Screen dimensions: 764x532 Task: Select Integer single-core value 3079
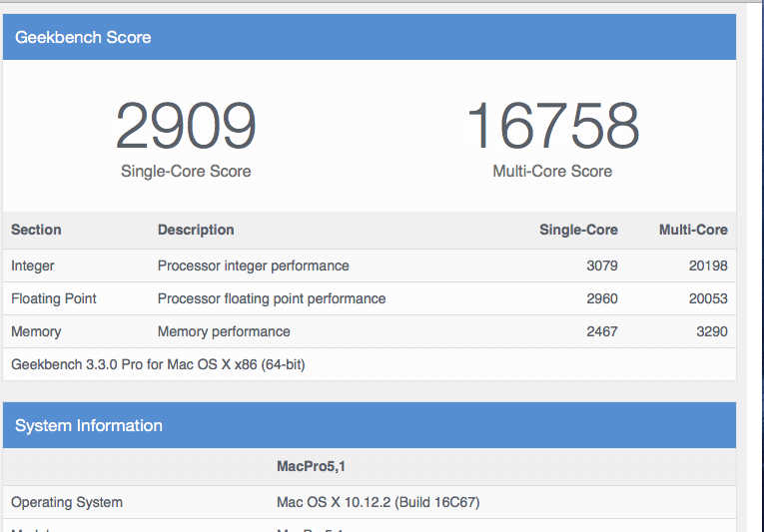pos(602,266)
